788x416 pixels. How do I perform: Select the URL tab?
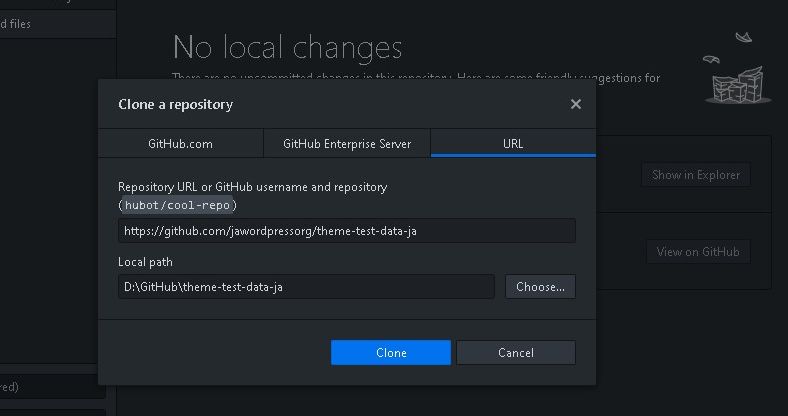513,143
